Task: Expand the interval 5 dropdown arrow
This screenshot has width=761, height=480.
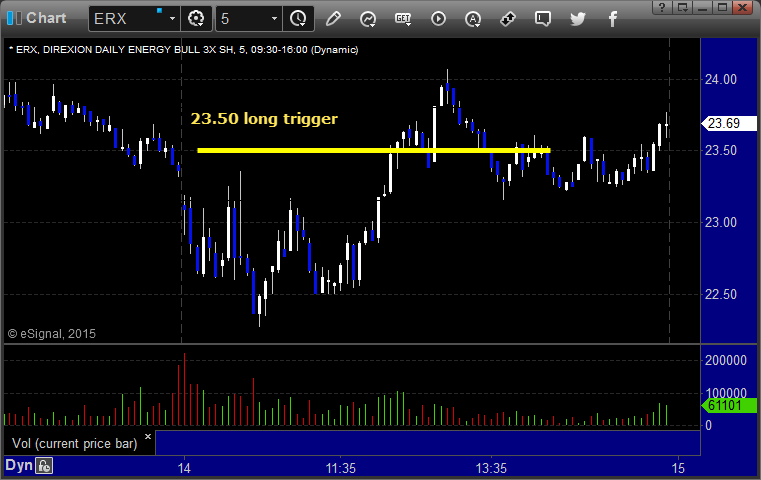Action: (274, 18)
